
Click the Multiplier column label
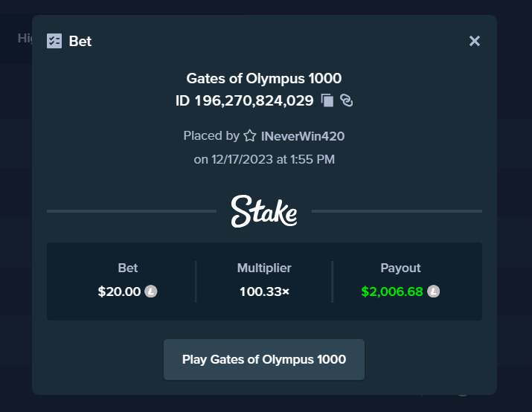point(264,268)
